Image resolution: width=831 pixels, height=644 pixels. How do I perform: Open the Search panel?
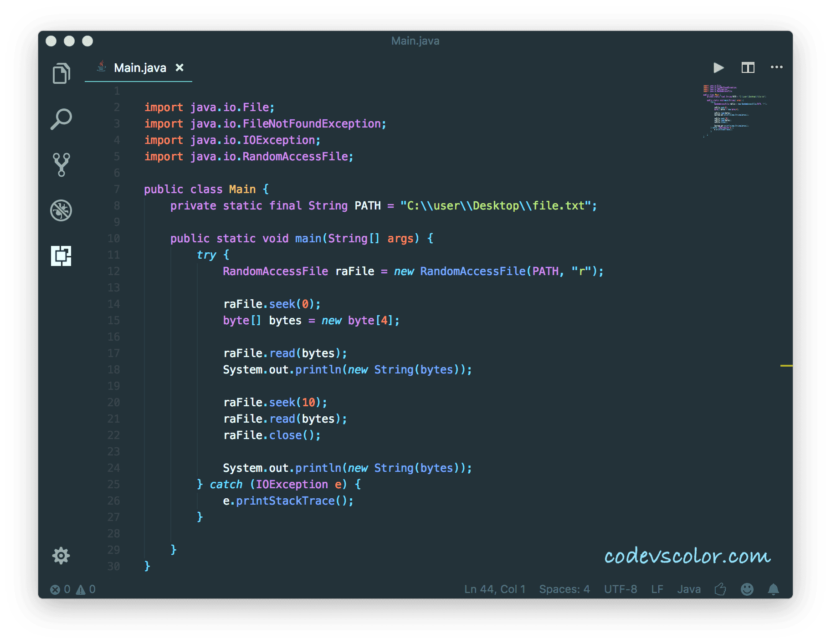[61, 119]
